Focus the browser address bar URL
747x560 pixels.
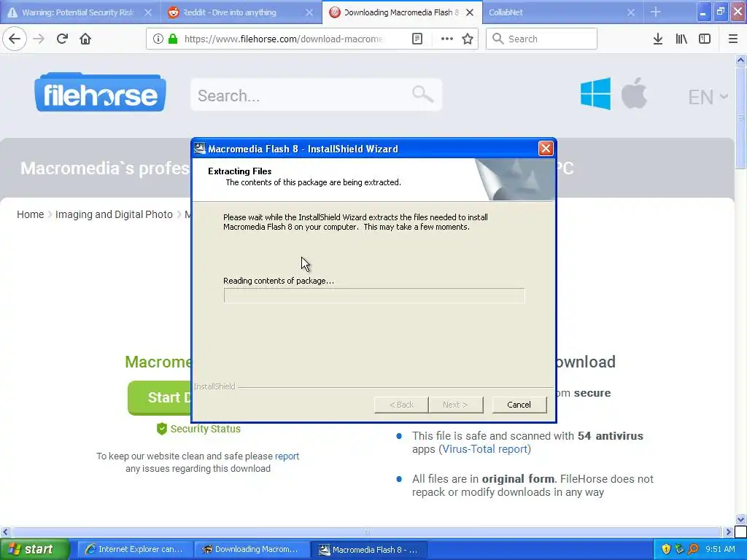click(284, 39)
